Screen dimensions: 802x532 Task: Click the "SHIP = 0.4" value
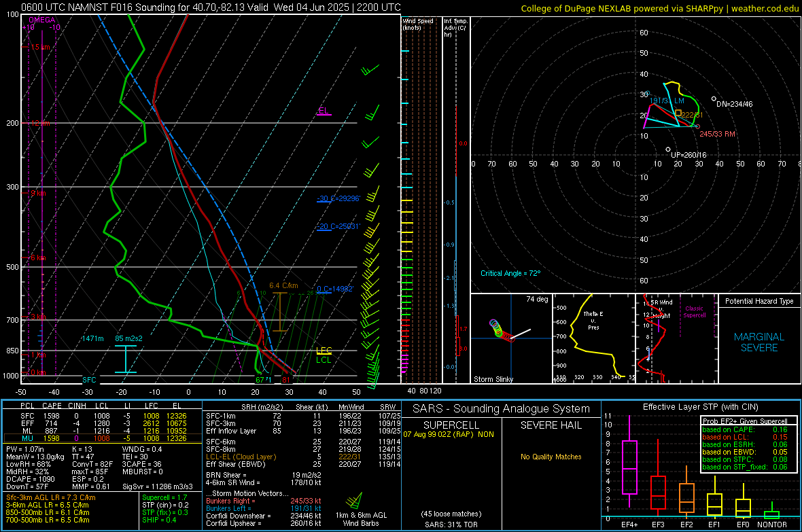(x=159, y=520)
